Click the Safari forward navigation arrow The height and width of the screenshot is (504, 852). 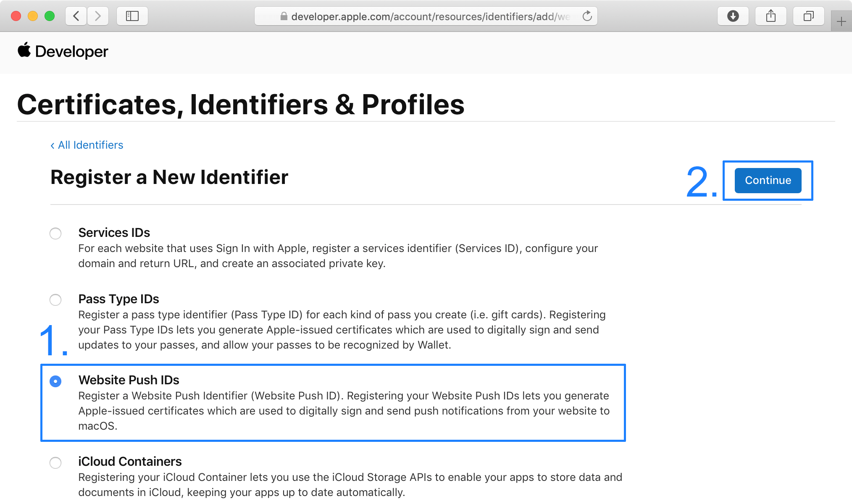point(98,16)
